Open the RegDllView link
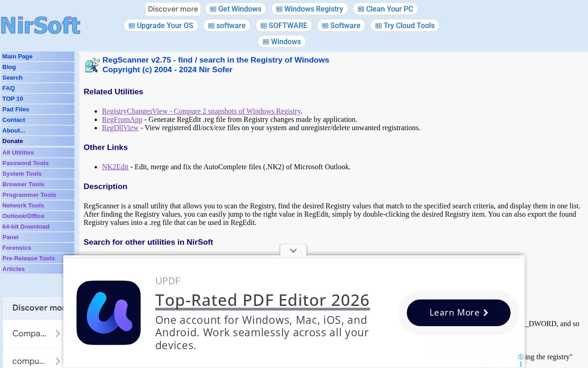Image resolution: width=588 pixels, height=368 pixels. 120,128
